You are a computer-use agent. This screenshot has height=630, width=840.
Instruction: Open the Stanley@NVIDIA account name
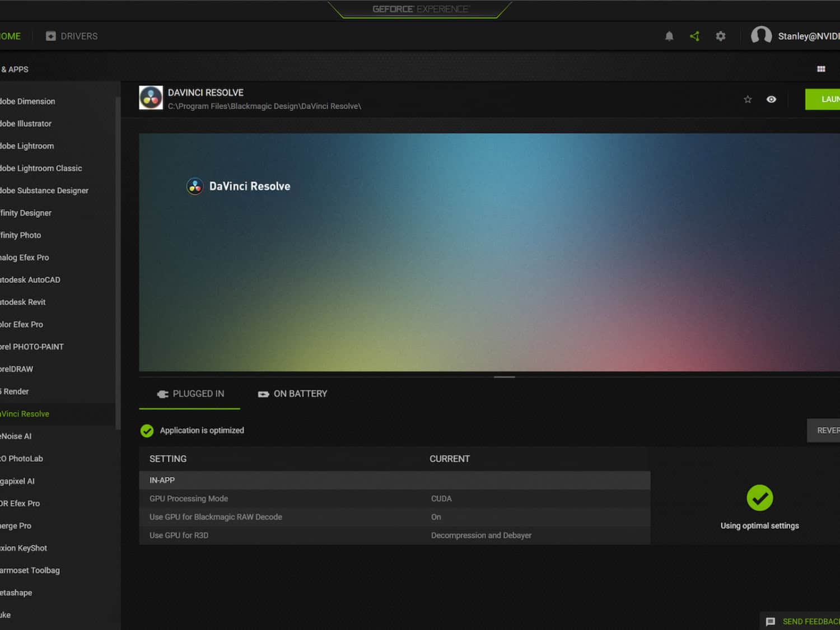click(809, 36)
